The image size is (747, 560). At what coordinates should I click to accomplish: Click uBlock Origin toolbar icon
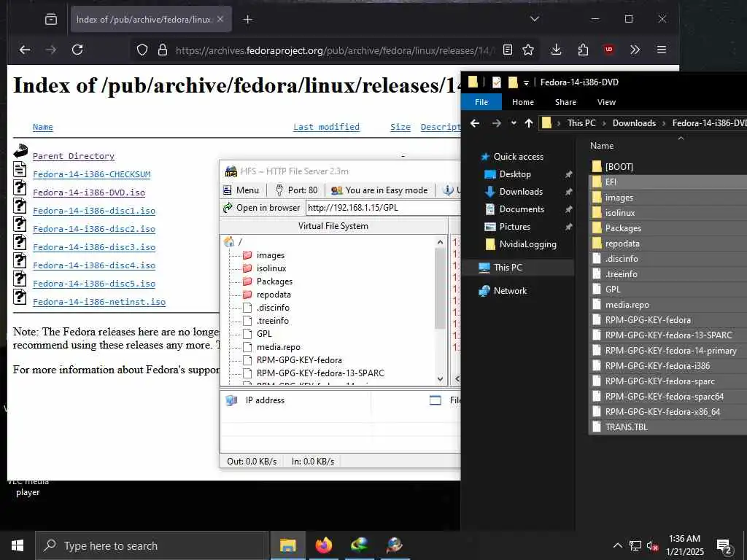point(609,50)
